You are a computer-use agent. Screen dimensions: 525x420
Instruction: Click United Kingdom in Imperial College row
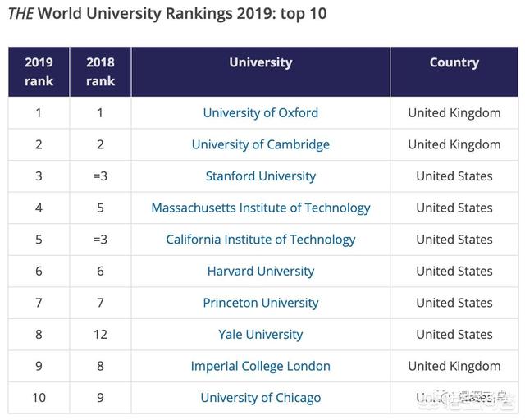click(x=454, y=366)
